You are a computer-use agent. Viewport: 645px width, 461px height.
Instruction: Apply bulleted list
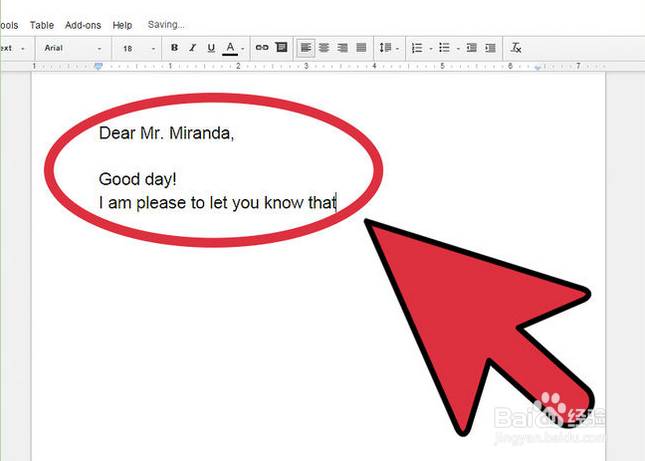coord(444,48)
